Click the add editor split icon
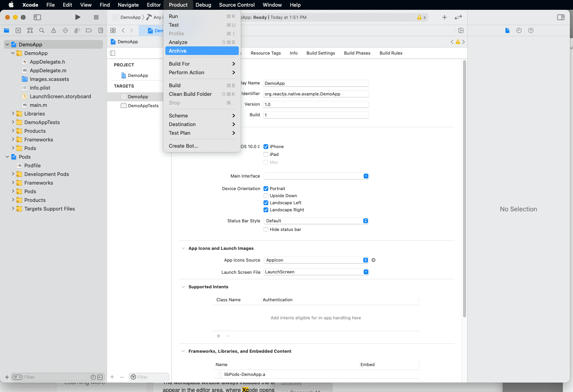573x392 pixels. [461, 30]
